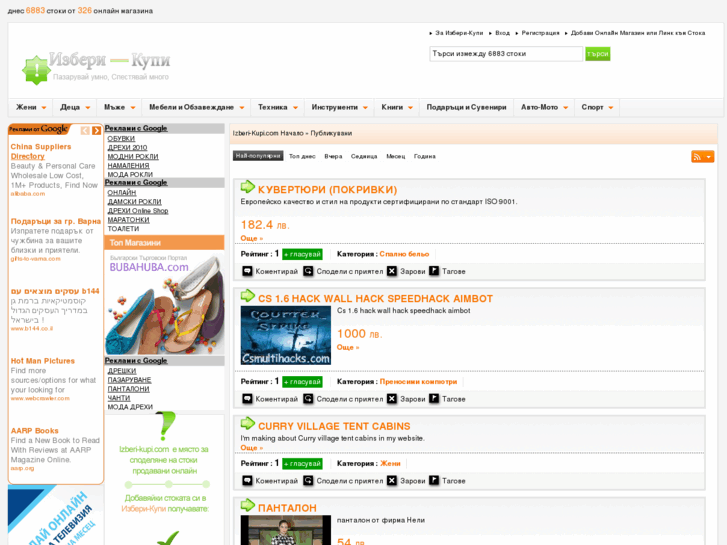The width and height of the screenshot is (727, 545).
Task: Click green arrow icon beside КУВЕРТЮРИ listing
Action: 248,187
